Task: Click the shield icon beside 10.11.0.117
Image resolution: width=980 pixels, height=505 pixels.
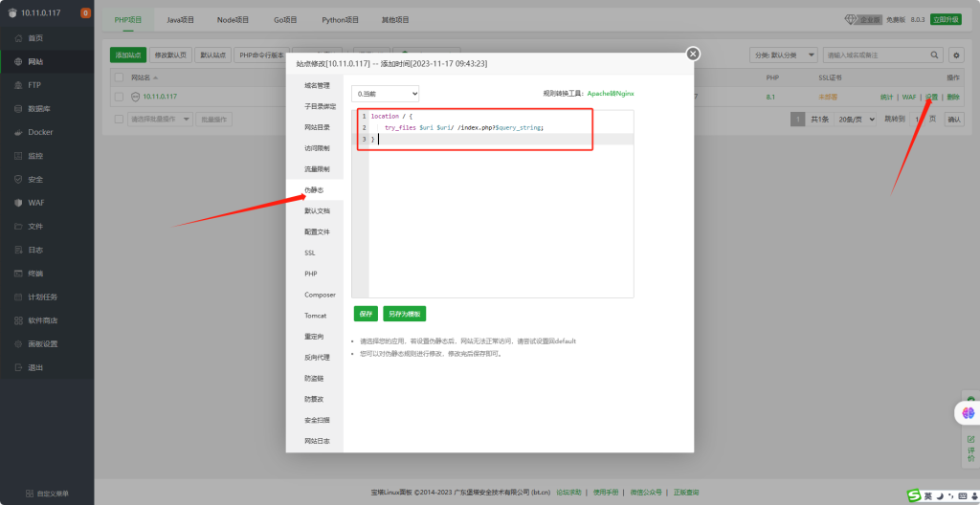Action: click(x=136, y=97)
